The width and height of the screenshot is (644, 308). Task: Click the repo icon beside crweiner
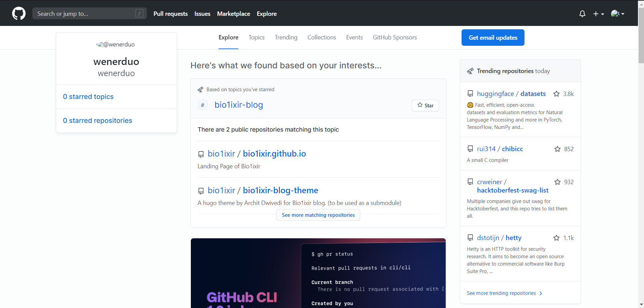pos(470,182)
